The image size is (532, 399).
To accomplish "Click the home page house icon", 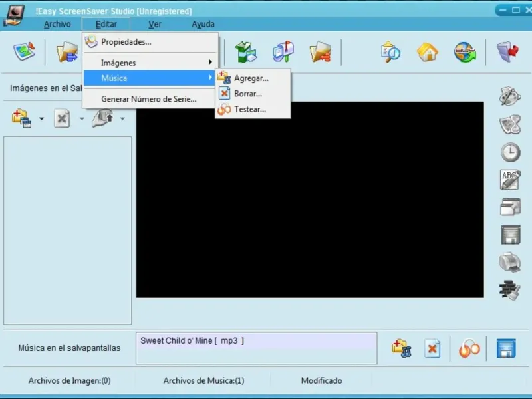I will (428, 52).
